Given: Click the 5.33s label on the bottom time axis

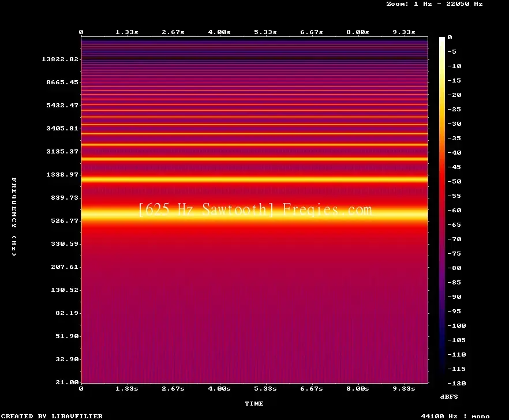Looking at the screenshot, I should 265,388.
